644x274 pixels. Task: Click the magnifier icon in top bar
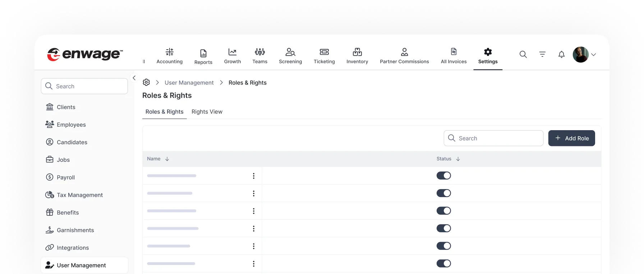click(523, 54)
